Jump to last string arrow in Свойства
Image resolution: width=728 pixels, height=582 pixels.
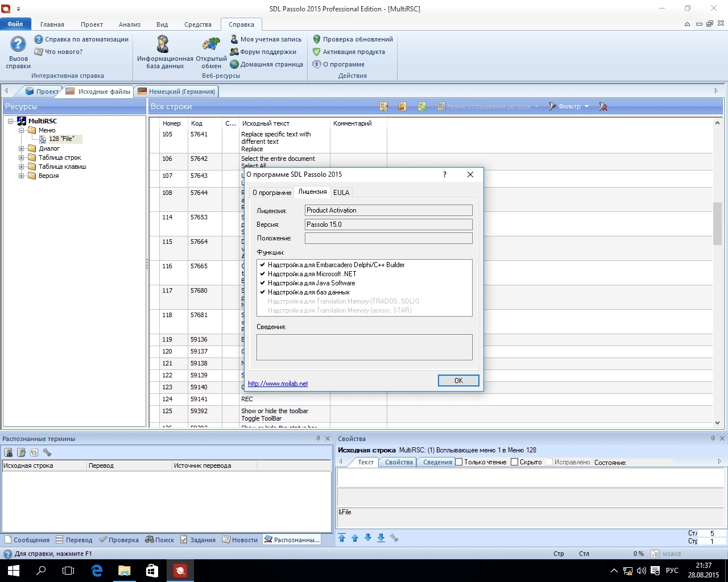pyautogui.click(x=381, y=538)
